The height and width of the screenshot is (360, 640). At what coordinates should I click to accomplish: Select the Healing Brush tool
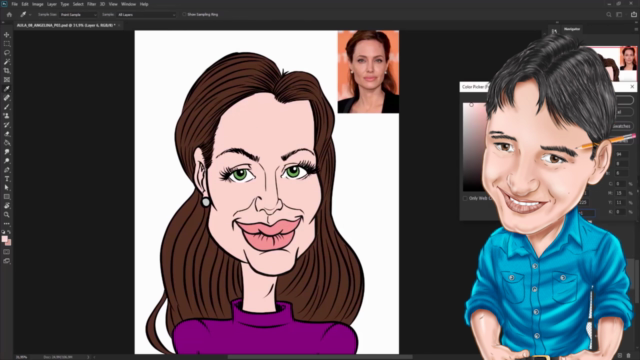[7, 98]
